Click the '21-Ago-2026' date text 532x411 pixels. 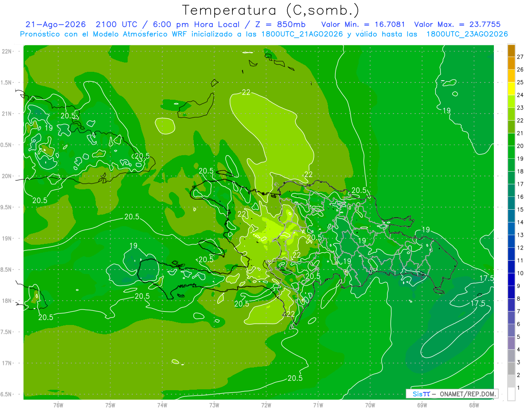coord(55,25)
